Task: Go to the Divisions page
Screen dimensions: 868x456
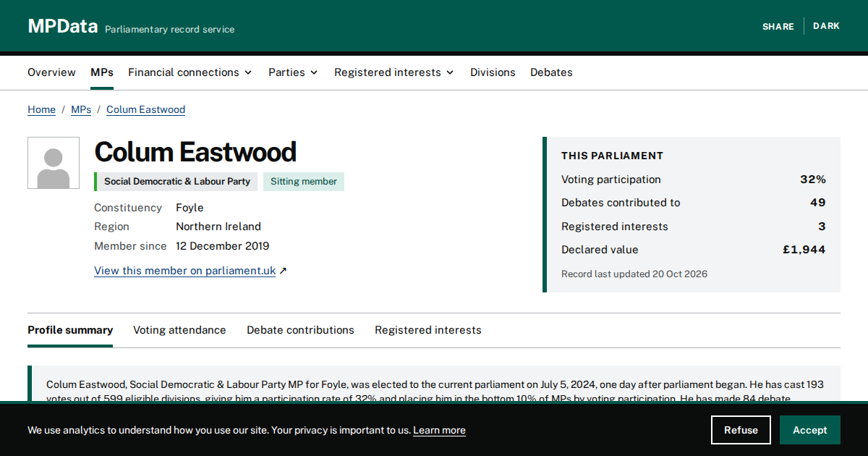Action: (x=493, y=72)
